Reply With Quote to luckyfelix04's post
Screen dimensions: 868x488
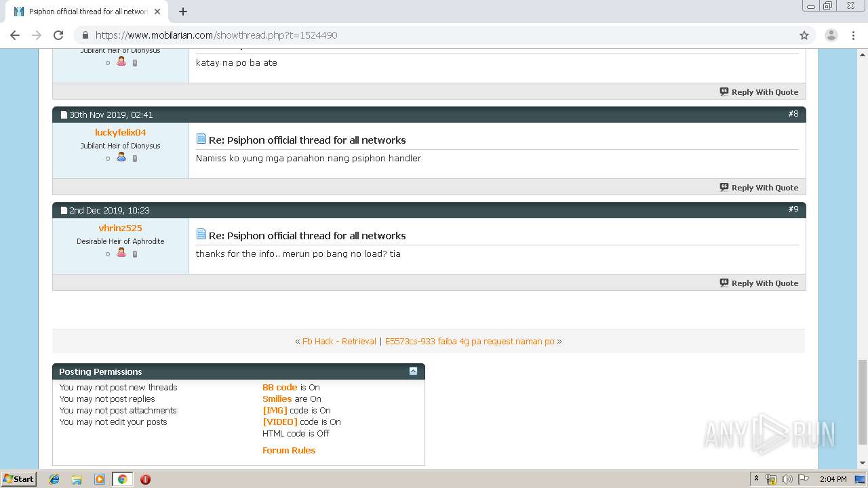pyautogui.click(x=759, y=188)
